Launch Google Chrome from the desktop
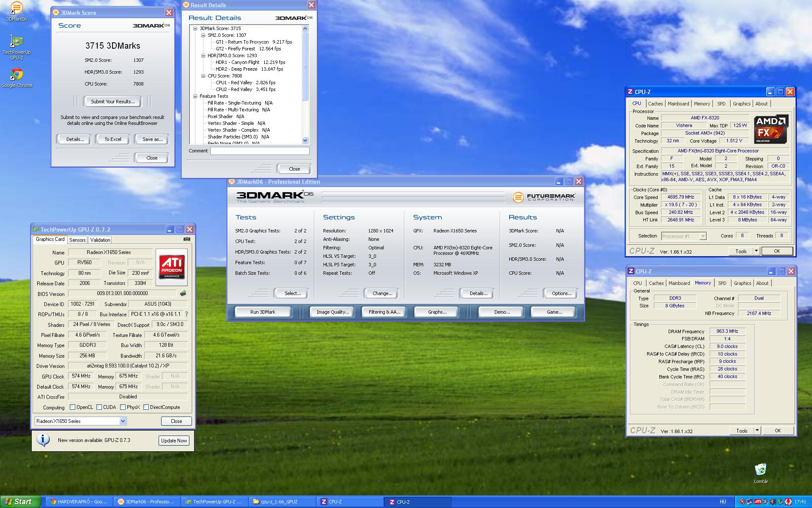The height and width of the screenshot is (508, 812). click(16, 74)
